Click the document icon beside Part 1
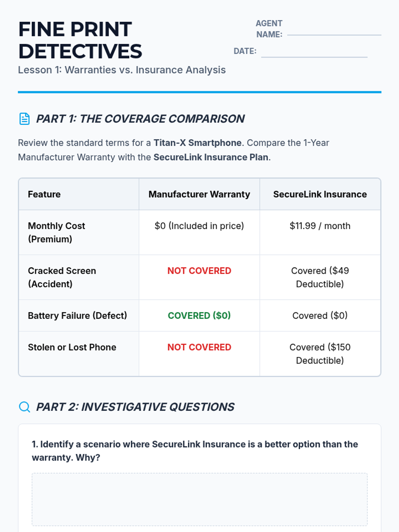This screenshot has width=399, height=532. (x=24, y=119)
